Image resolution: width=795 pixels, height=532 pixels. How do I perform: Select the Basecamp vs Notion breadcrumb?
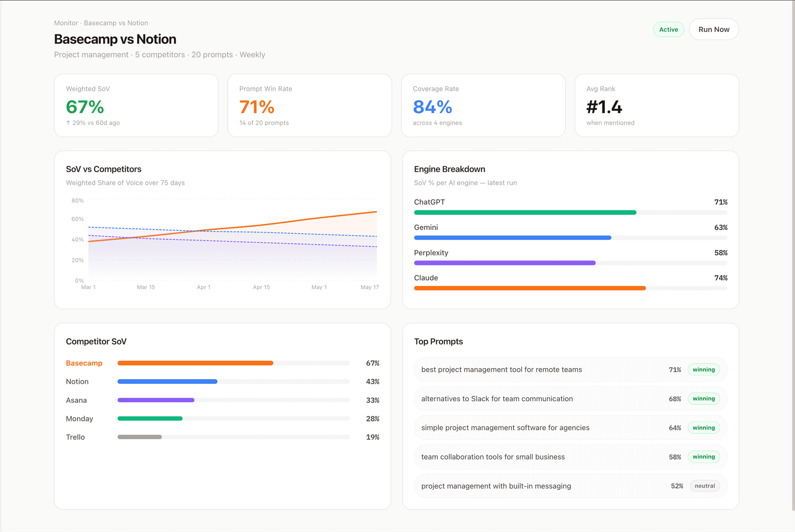tap(116, 23)
